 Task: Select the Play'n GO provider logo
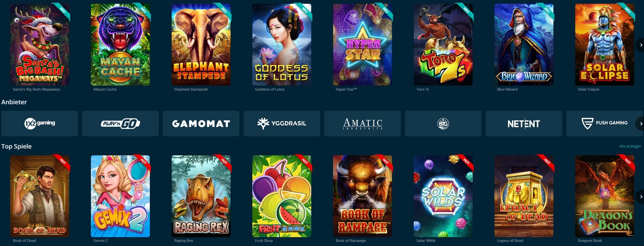120,123
